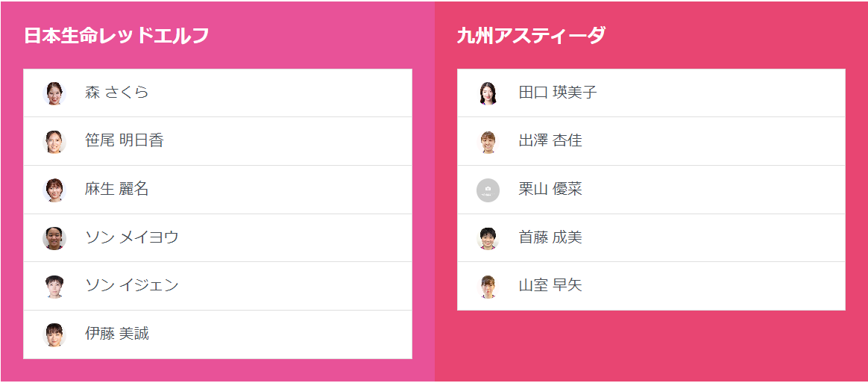
Task: Open the 栗山 優菜 player name
Action: (x=550, y=189)
